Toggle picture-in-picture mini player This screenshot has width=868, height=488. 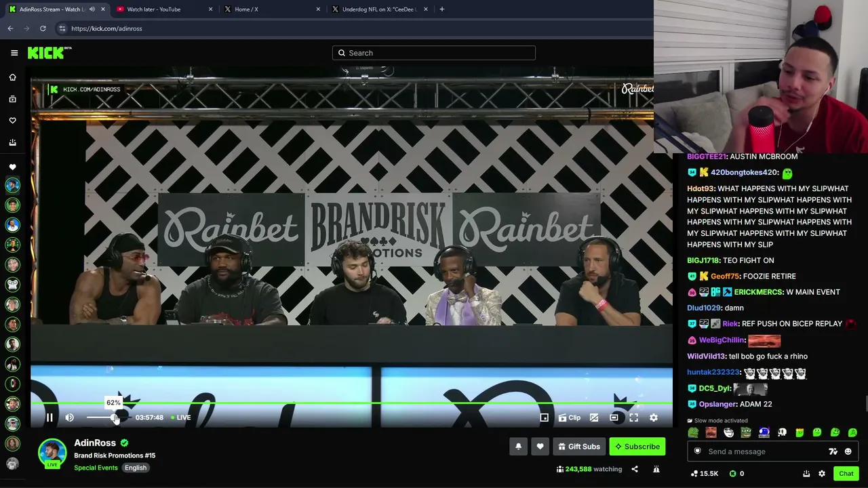(x=544, y=418)
